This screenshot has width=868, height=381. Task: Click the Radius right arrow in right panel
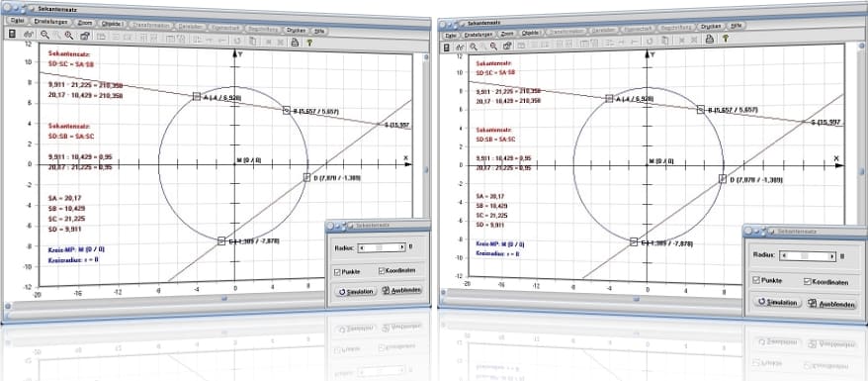pyautogui.click(x=832, y=257)
